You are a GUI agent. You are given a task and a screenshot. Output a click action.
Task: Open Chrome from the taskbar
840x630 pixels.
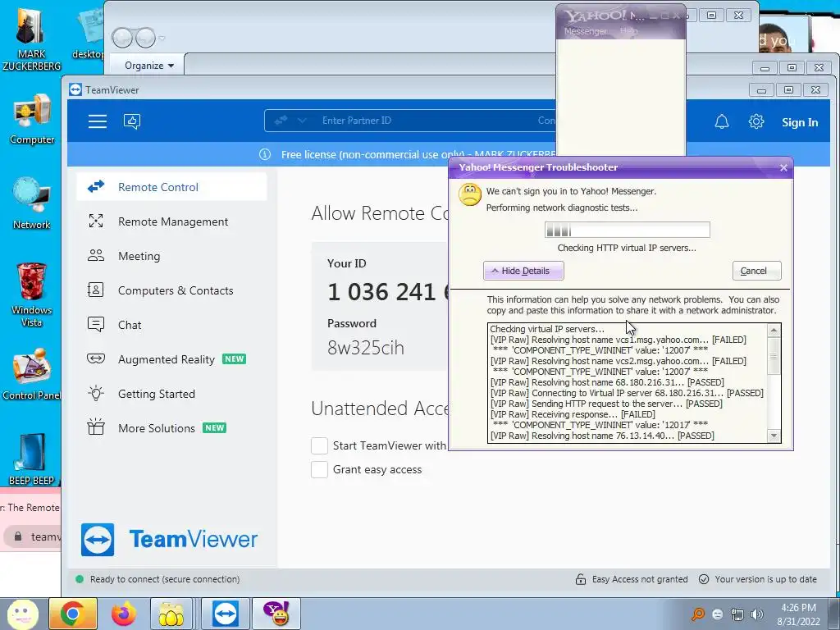[x=72, y=614]
